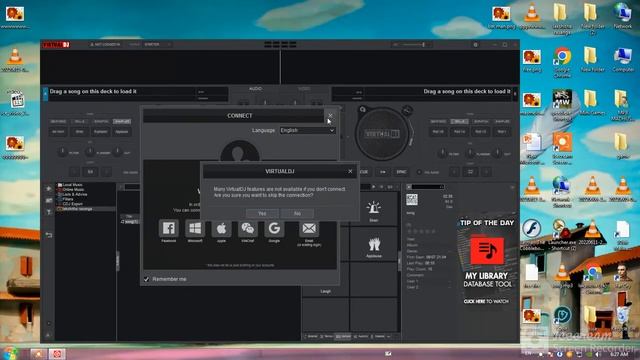The image size is (640, 360).
Task: Click the play/pause button on the right deck
Action: (382, 172)
